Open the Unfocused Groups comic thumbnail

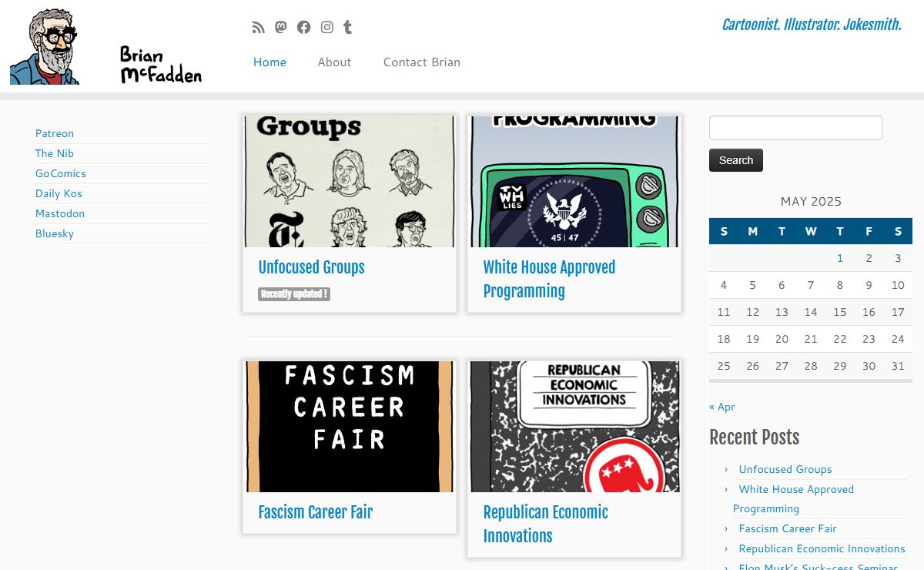click(350, 182)
